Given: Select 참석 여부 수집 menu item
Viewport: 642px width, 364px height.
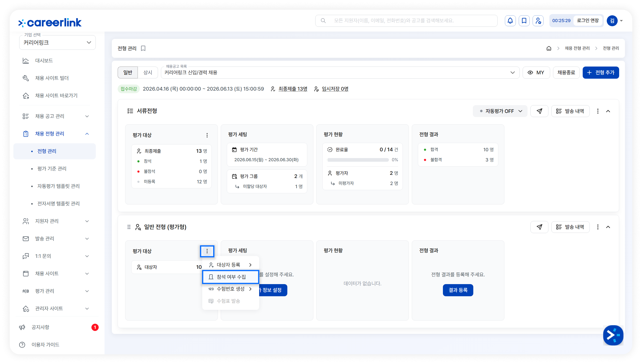Looking at the screenshot, I should tap(230, 277).
